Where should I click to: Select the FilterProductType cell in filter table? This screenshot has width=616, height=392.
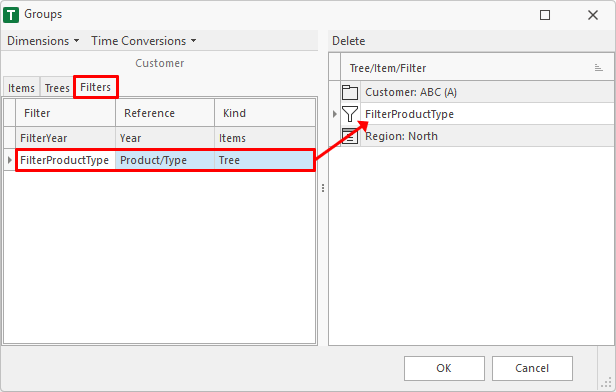coord(66,160)
